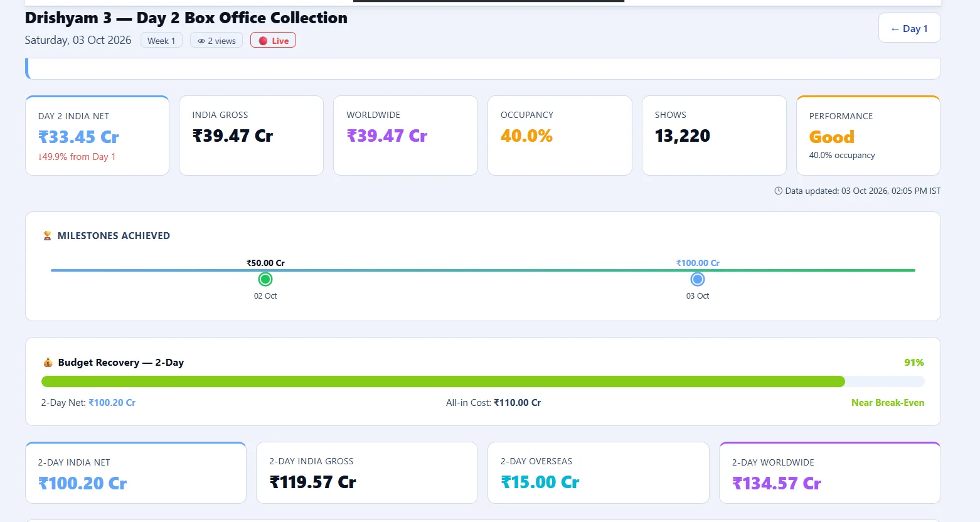Click the Day 2 India Net card
This screenshot has height=522, width=980.
coord(97,136)
